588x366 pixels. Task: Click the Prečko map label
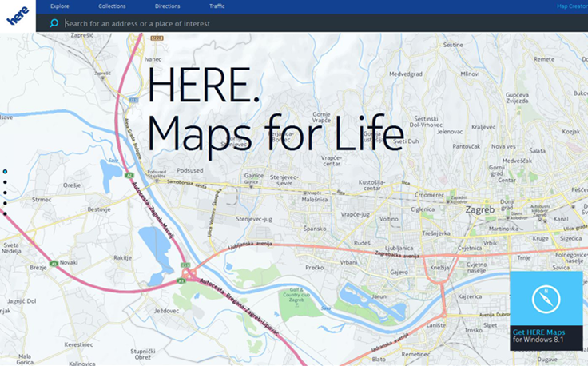coord(314,268)
